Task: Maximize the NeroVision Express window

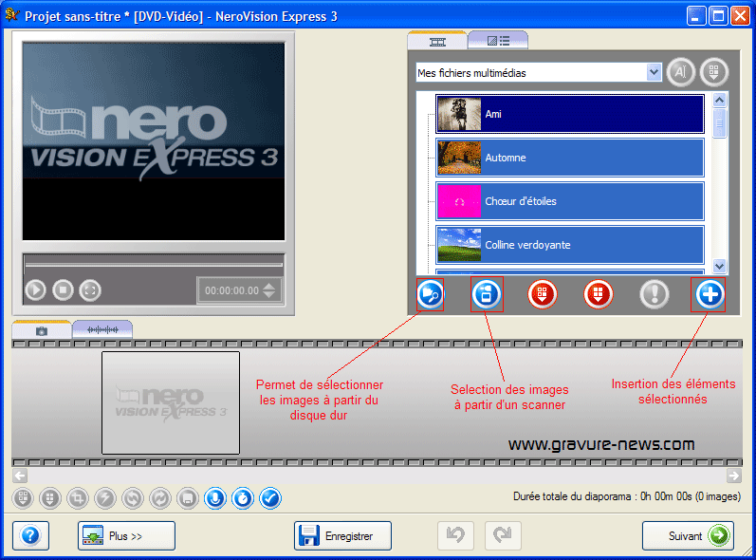Action: click(x=718, y=16)
